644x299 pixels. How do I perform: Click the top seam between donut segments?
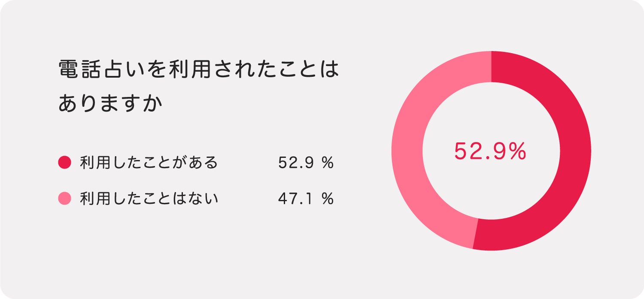491,66
